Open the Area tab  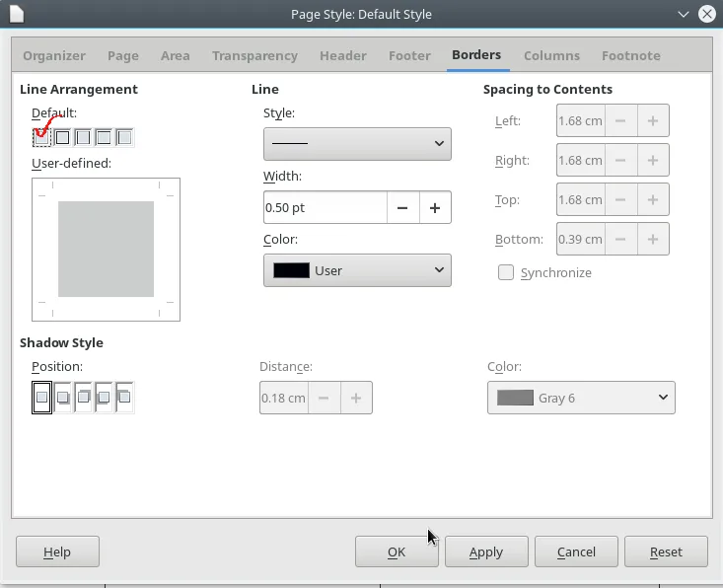click(x=176, y=56)
